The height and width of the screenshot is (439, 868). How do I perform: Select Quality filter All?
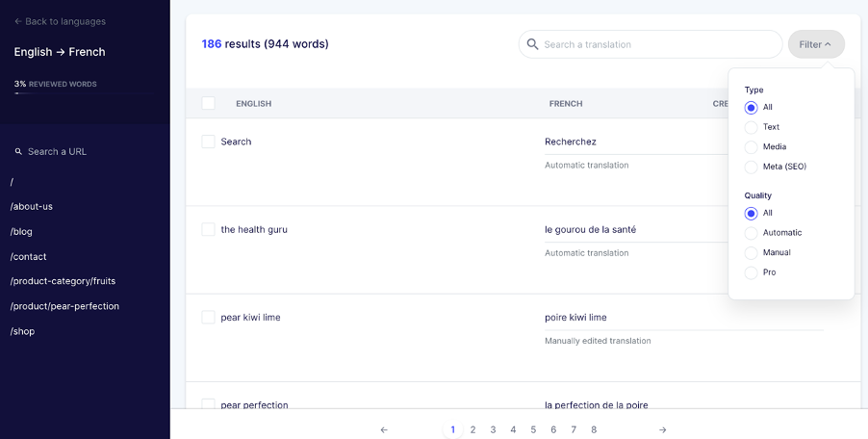coord(751,213)
